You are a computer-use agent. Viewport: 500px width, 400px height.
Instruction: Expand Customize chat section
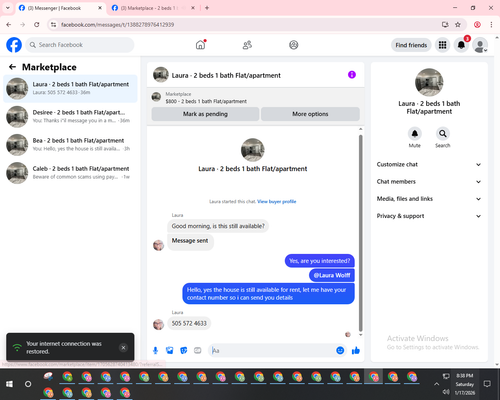pyautogui.click(x=429, y=164)
